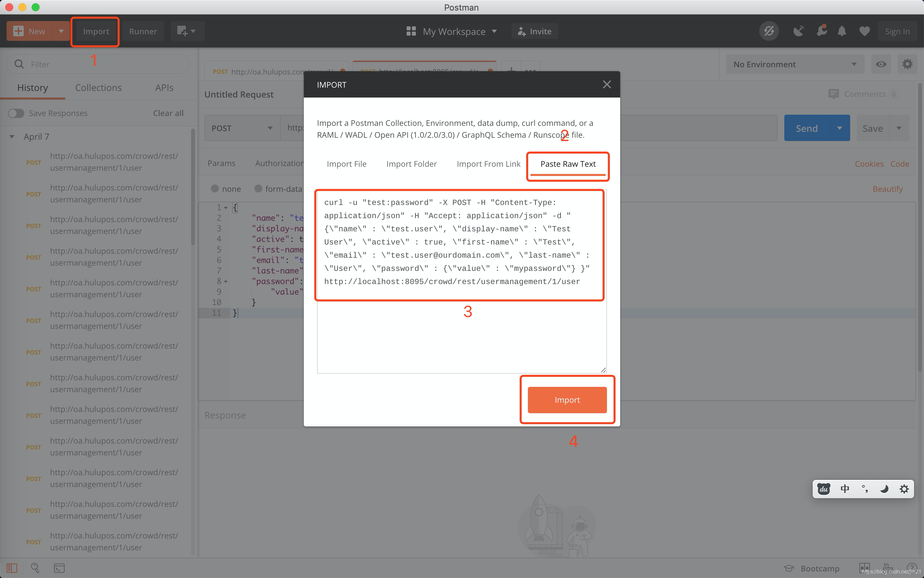This screenshot has height=578, width=924.
Task: Select the Import File tab
Action: tap(346, 164)
